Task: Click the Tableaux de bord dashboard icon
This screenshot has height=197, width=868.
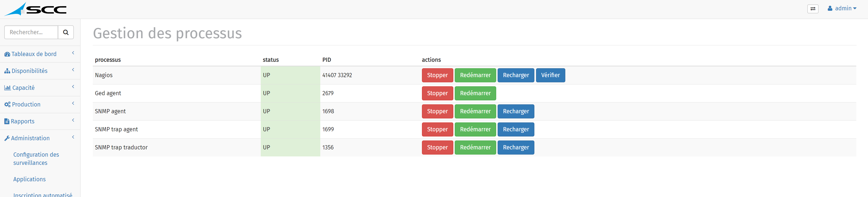Action: 7,54
